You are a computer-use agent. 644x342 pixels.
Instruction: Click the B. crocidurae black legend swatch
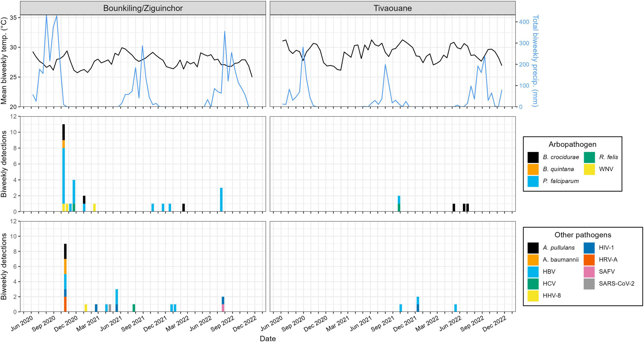pos(533,157)
